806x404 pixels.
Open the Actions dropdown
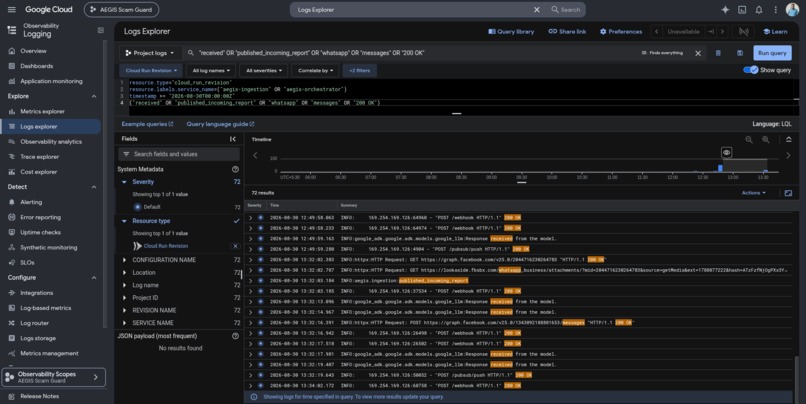[754, 193]
